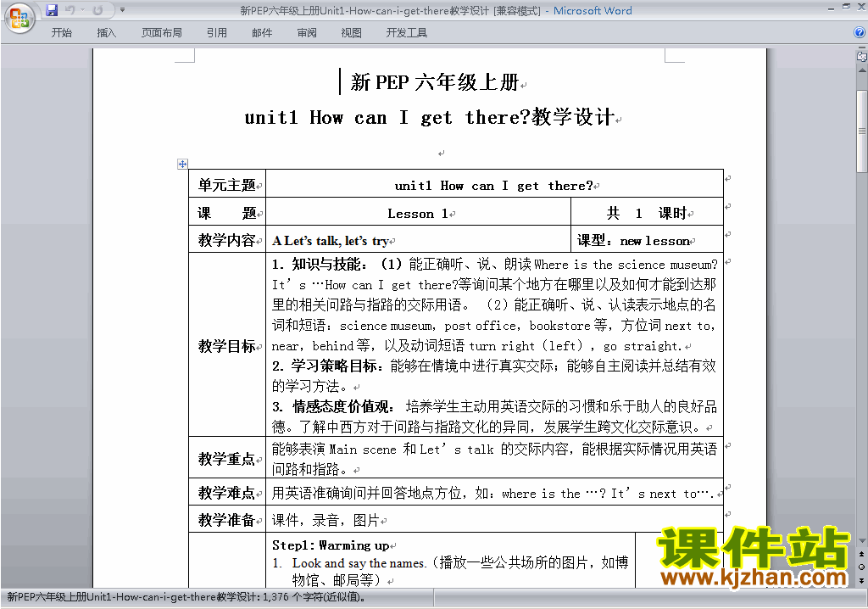Click the 单元主题 table cell
Screen dimensions: 868x609
coord(227,184)
